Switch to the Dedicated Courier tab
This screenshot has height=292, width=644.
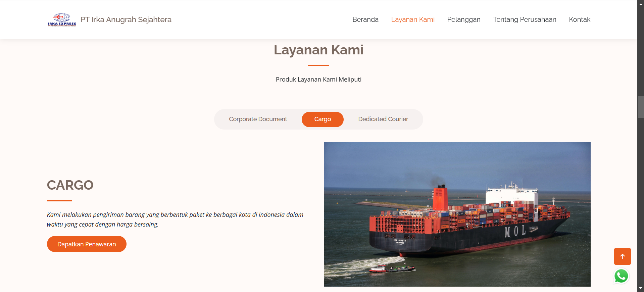click(x=383, y=119)
